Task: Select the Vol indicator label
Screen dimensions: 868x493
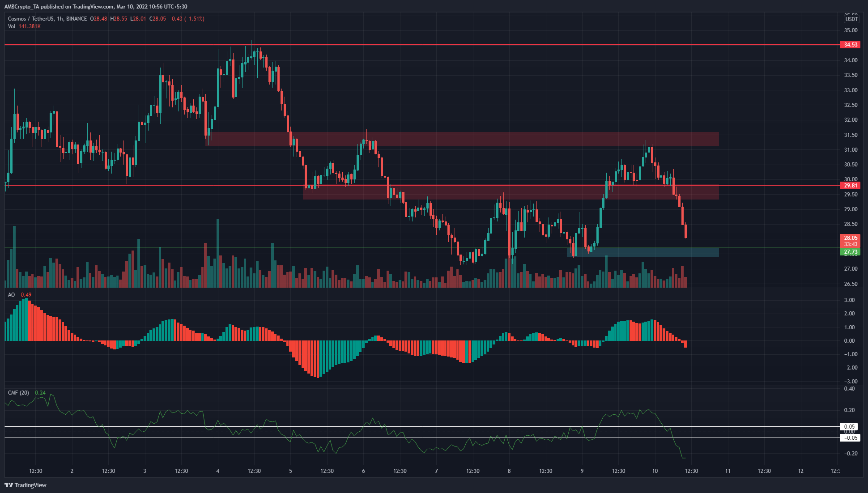Action: [12, 26]
